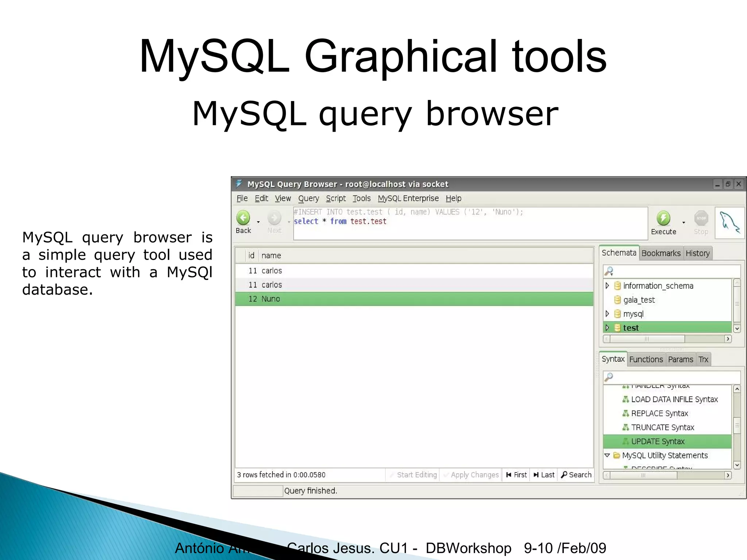Click the Apply Changes button
This screenshot has height=560, width=747.
pos(471,475)
